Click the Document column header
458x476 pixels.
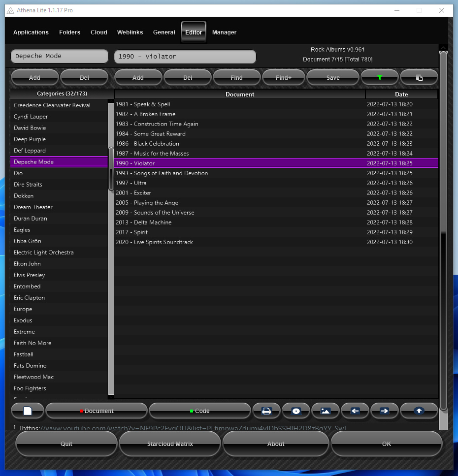point(240,94)
